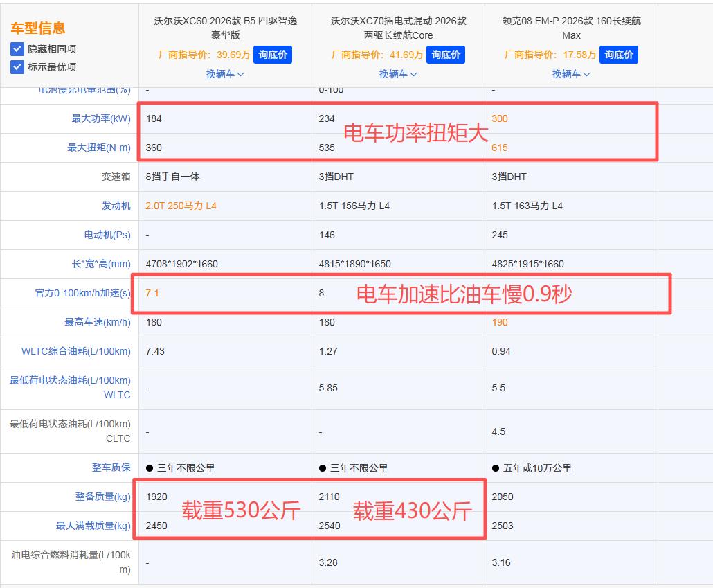713x588 pixels.
Task: Open the 电动机(Ps) parameter link
Action: coord(107,235)
